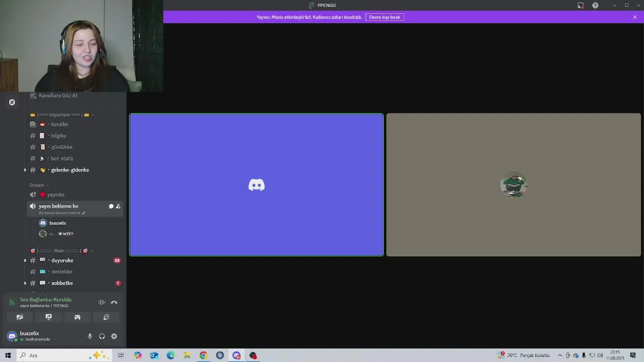Open volume control in system tray

pyautogui.click(x=600, y=355)
